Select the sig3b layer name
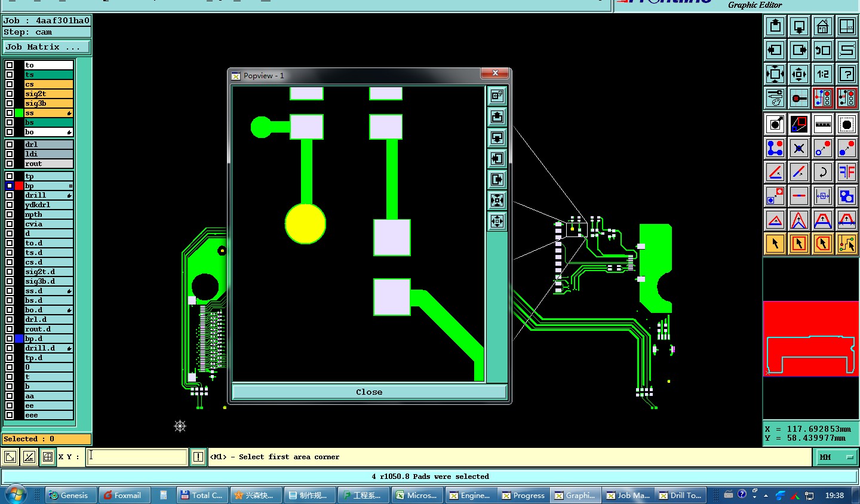This screenshot has height=504, width=860. [x=48, y=103]
